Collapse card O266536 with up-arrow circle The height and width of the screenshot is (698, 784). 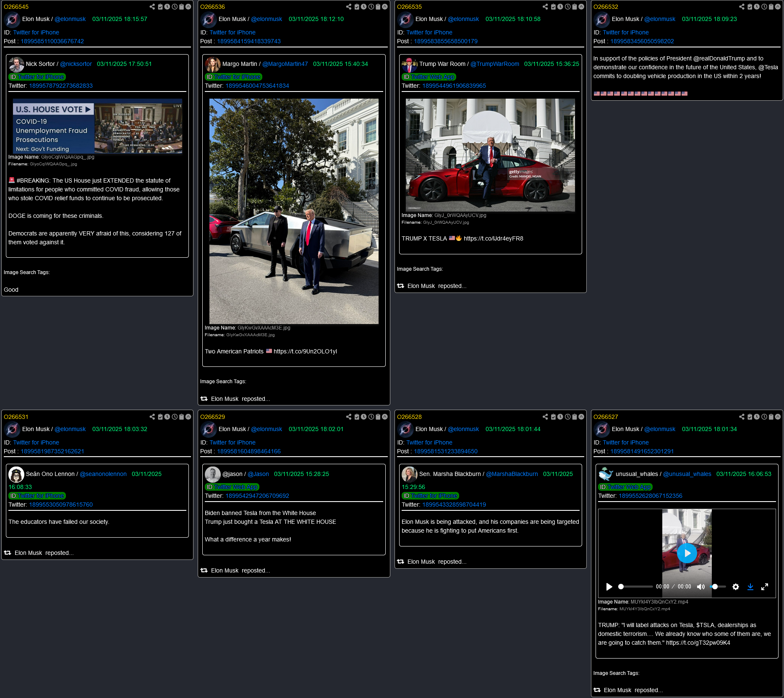coord(384,7)
